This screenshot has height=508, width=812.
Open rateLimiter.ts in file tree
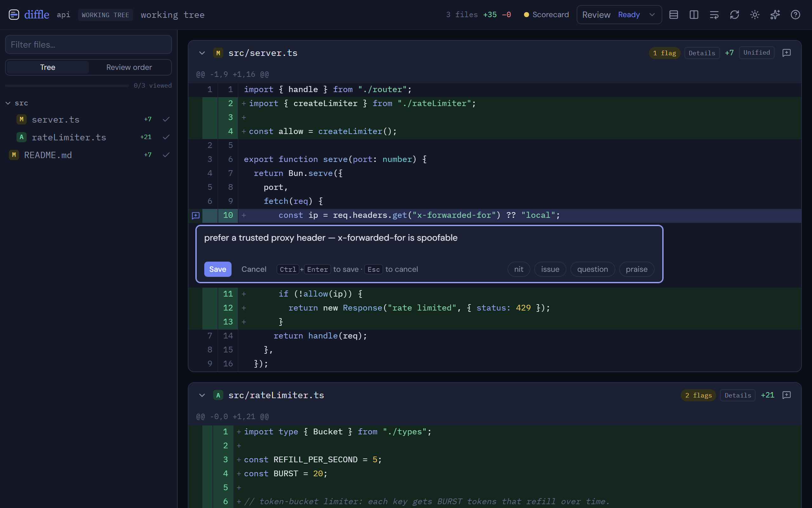(x=69, y=137)
